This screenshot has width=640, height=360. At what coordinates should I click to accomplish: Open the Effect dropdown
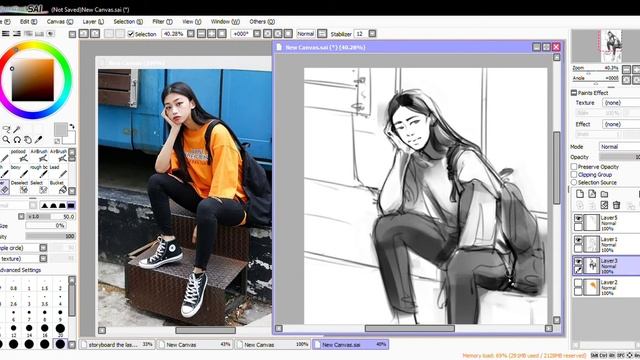coord(621,124)
